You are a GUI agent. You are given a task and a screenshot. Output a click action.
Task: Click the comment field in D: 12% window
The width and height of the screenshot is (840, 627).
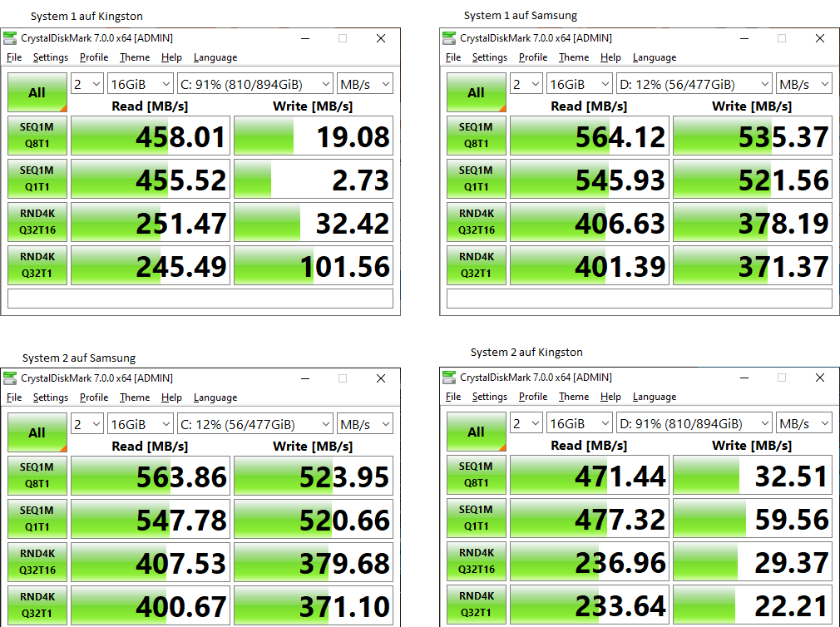640,299
